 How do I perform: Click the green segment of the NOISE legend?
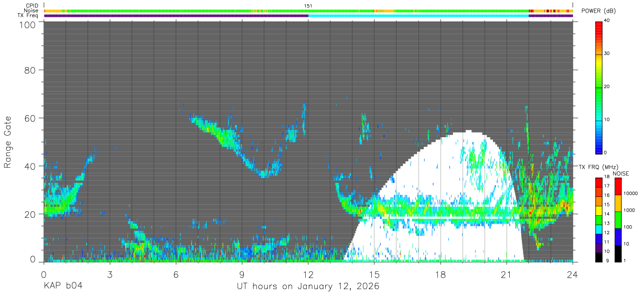617,220
